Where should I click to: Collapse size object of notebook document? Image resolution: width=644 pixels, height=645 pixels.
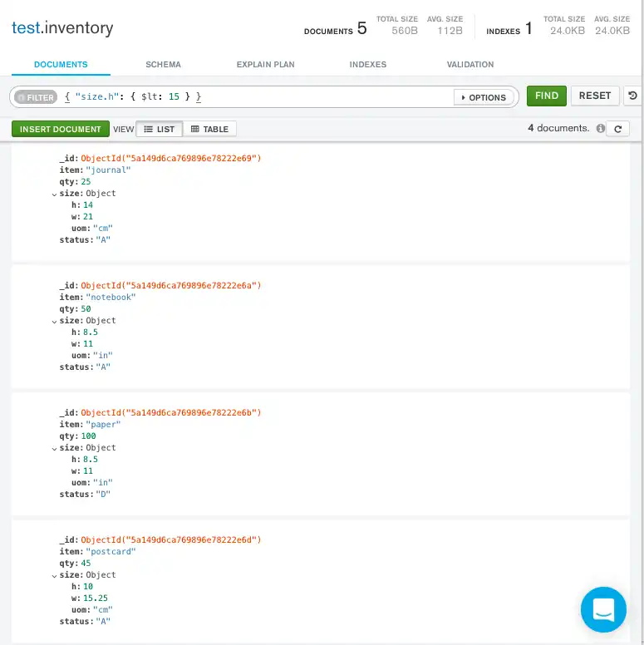click(54, 322)
